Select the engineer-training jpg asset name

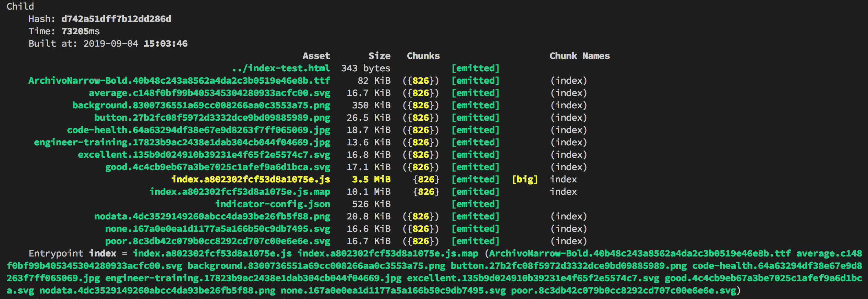click(x=182, y=142)
